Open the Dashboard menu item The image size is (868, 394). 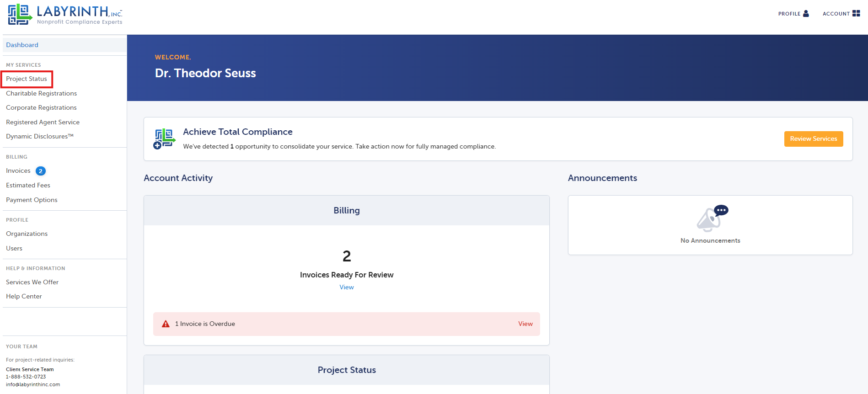point(65,45)
